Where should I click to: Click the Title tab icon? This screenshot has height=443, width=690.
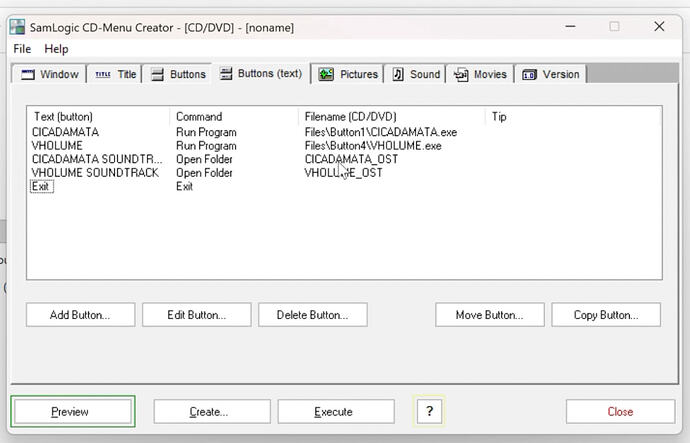coord(103,75)
